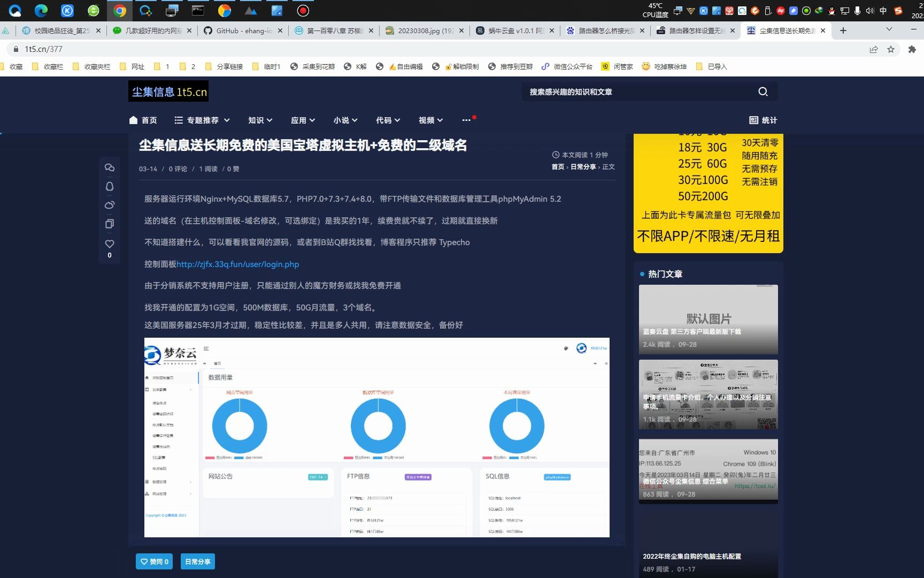Screen dimensions: 924x578
Task: Toggle the heart like icon showing 0
Action: [x=110, y=244]
